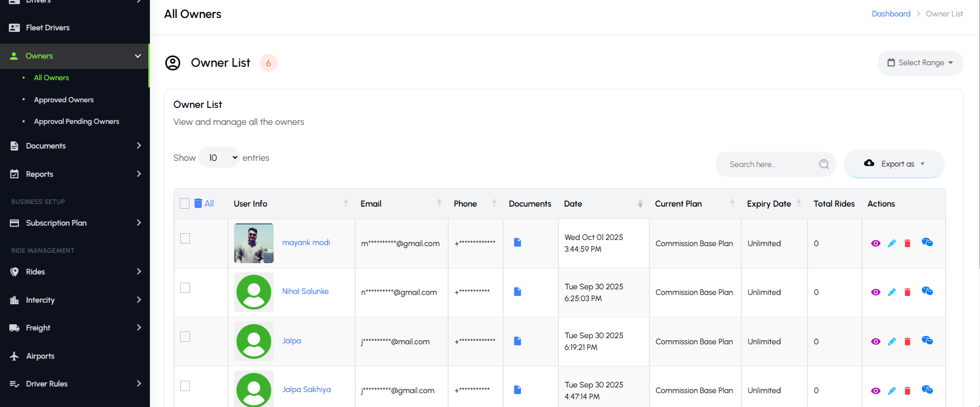
Task: Open the Export as dropdown
Action: tap(894, 164)
